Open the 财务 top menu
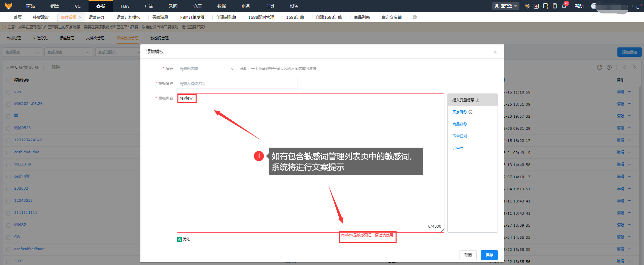Screen dimensions: 644x265 coord(246,6)
